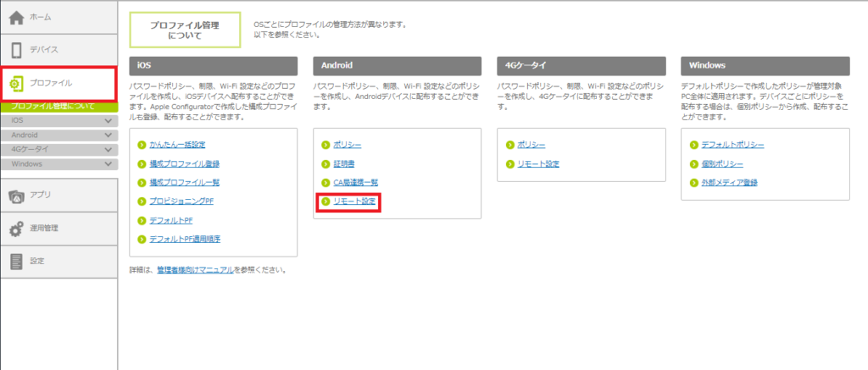
Task: Click green arrow bullet beside かんたん一括設定
Action: click(142, 146)
